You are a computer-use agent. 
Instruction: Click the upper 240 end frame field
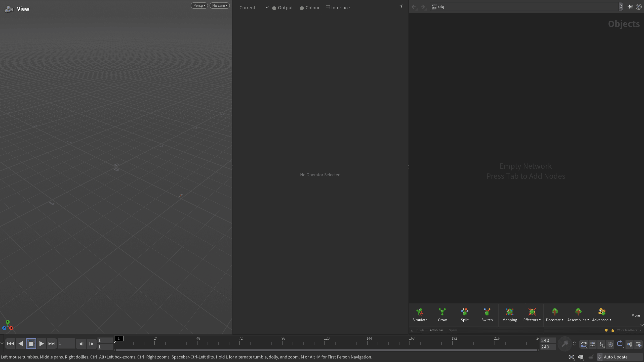(x=548, y=340)
